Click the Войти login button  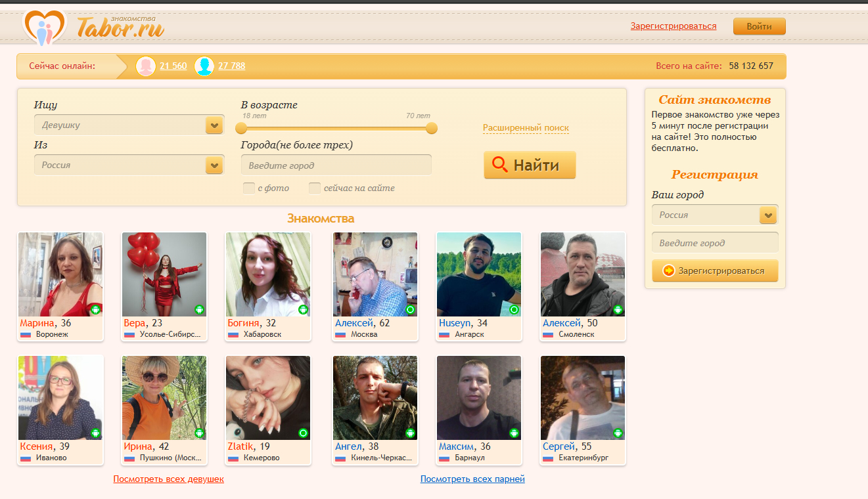[760, 27]
